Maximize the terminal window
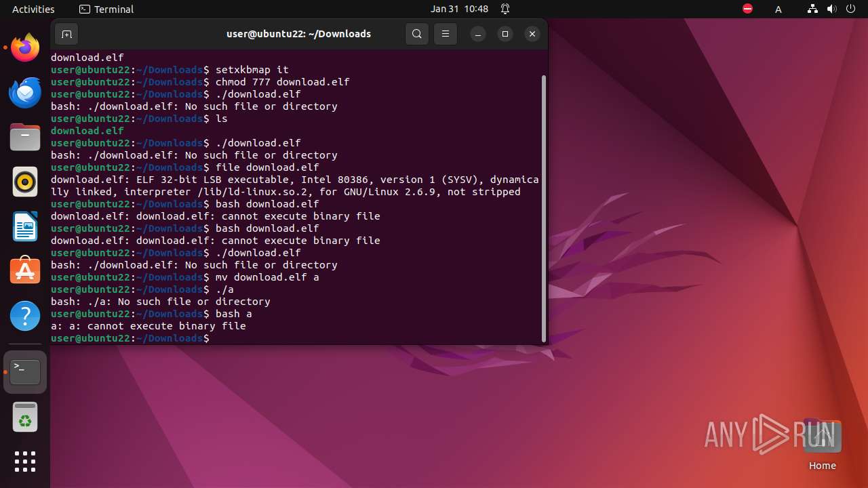 click(x=505, y=34)
